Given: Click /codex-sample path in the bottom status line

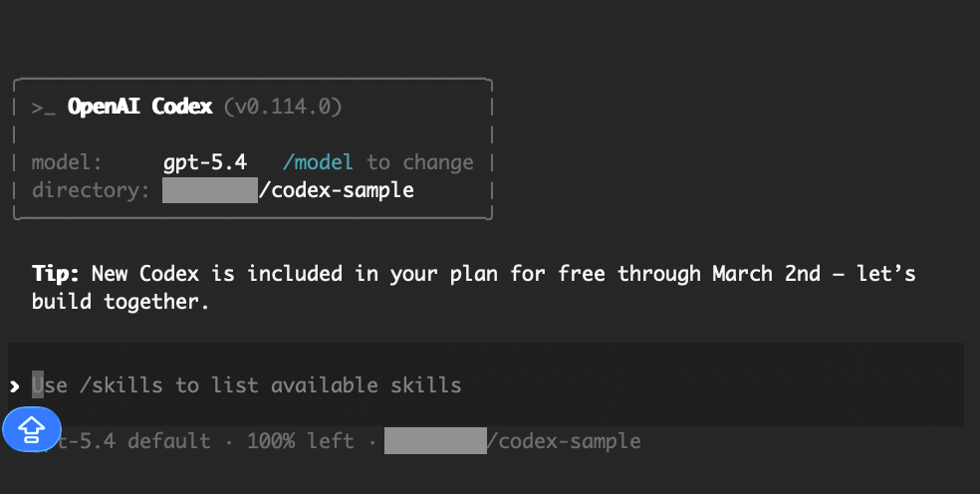Looking at the screenshot, I should [x=564, y=440].
